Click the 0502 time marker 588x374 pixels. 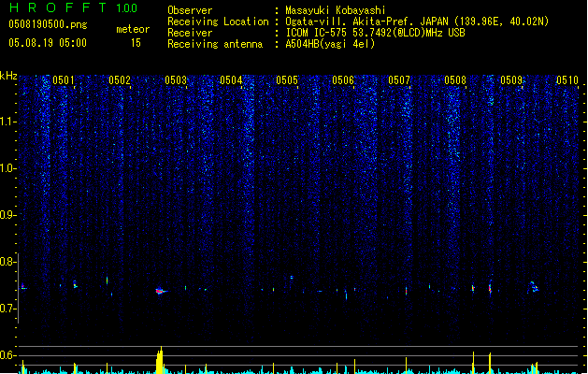coord(120,80)
